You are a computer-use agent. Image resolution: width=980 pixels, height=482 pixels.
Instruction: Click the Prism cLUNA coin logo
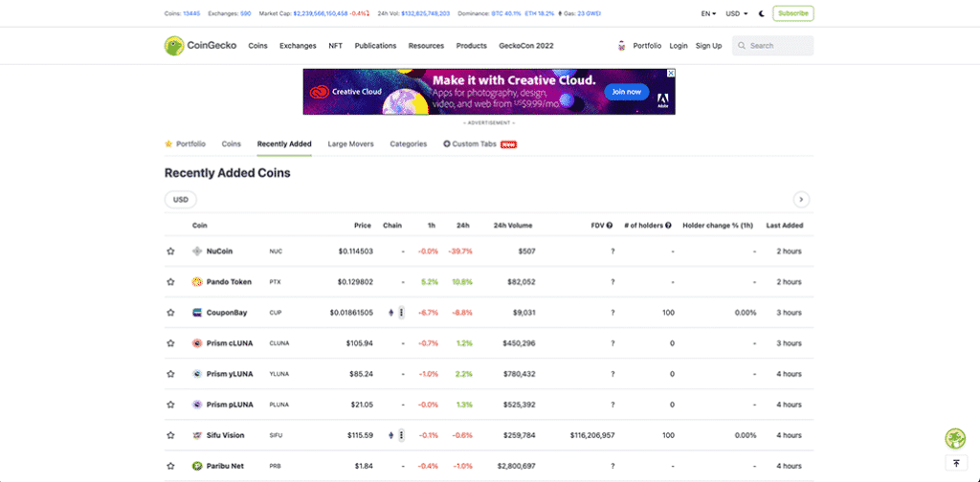pos(197,342)
